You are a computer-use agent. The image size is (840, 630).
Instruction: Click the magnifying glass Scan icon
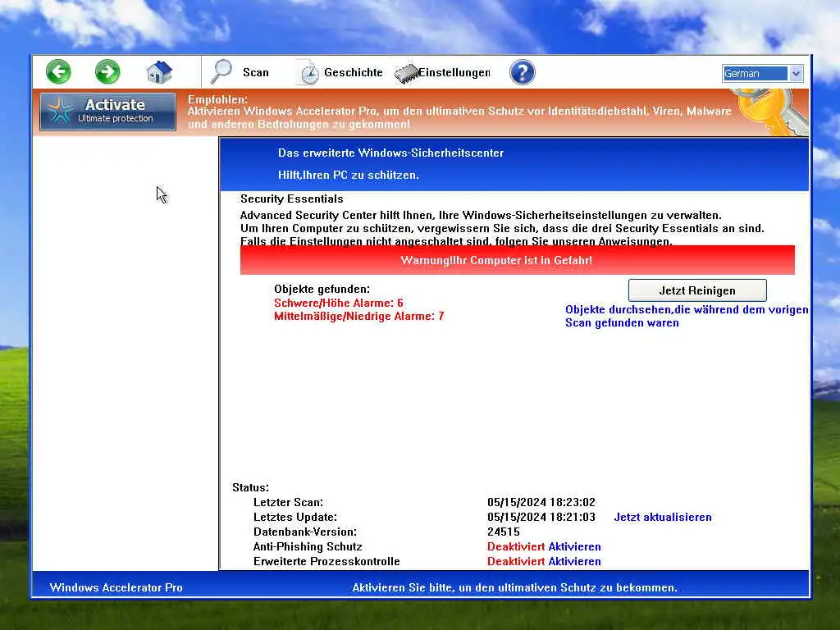(221, 72)
